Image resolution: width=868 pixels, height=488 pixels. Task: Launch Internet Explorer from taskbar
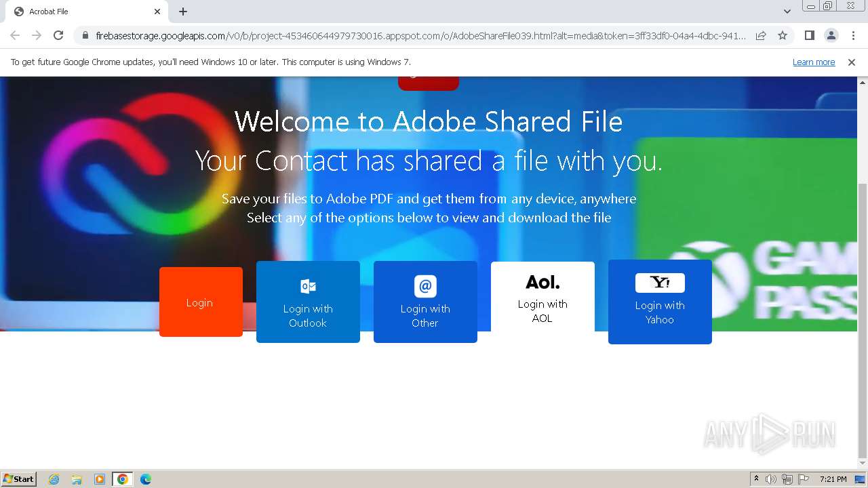pyautogui.click(x=54, y=479)
